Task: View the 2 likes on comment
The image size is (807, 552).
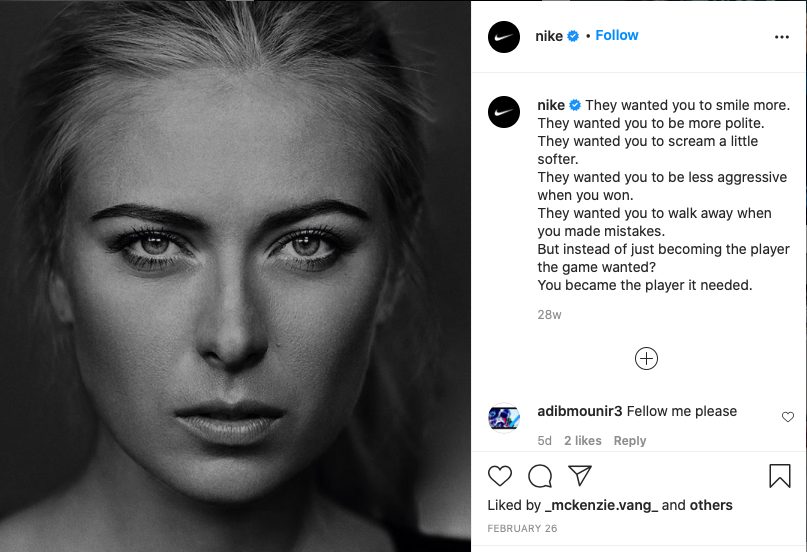Action: click(x=583, y=441)
